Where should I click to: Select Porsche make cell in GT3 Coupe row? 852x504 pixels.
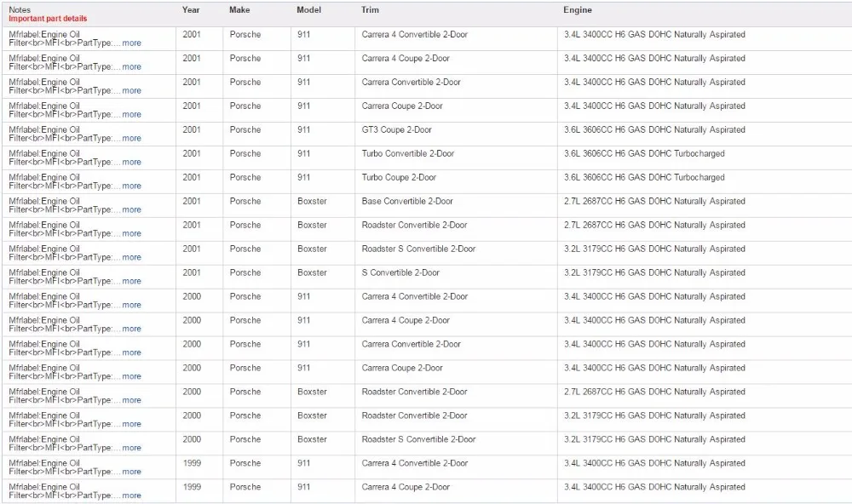(245, 129)
